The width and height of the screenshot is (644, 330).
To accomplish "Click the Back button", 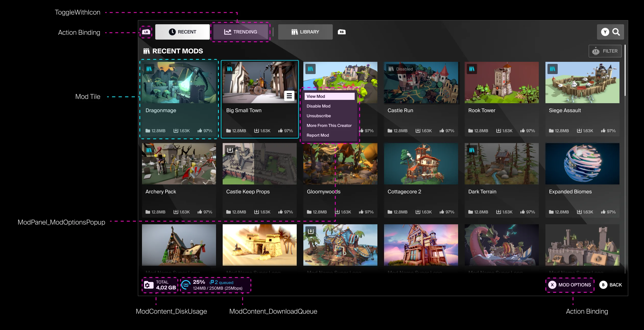I will 611,285.
